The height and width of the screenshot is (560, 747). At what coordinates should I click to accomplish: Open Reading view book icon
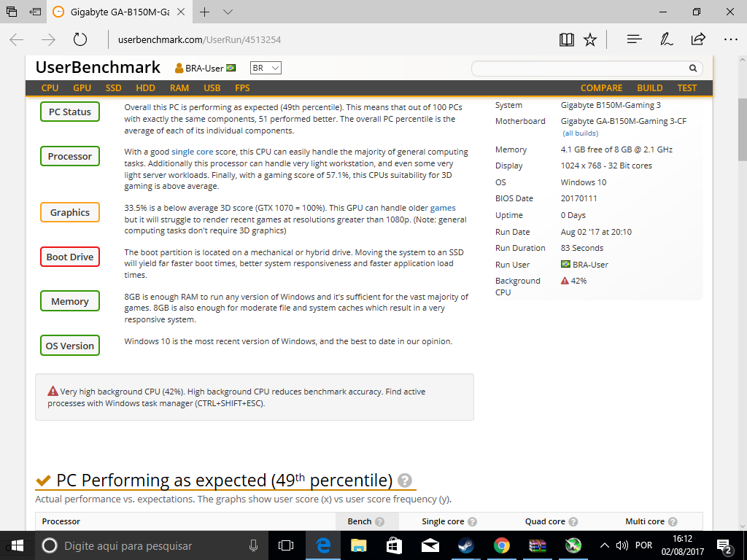tap(566, 39)
